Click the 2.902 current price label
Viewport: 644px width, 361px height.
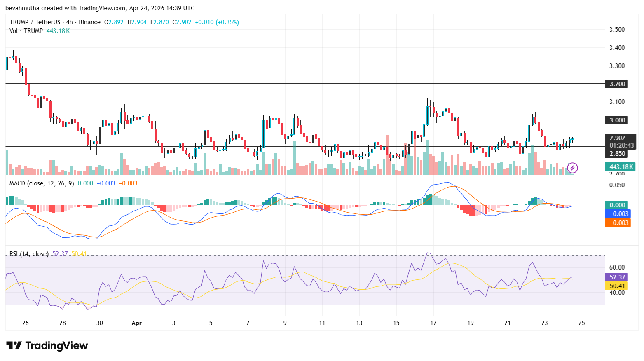coord(616,138)
